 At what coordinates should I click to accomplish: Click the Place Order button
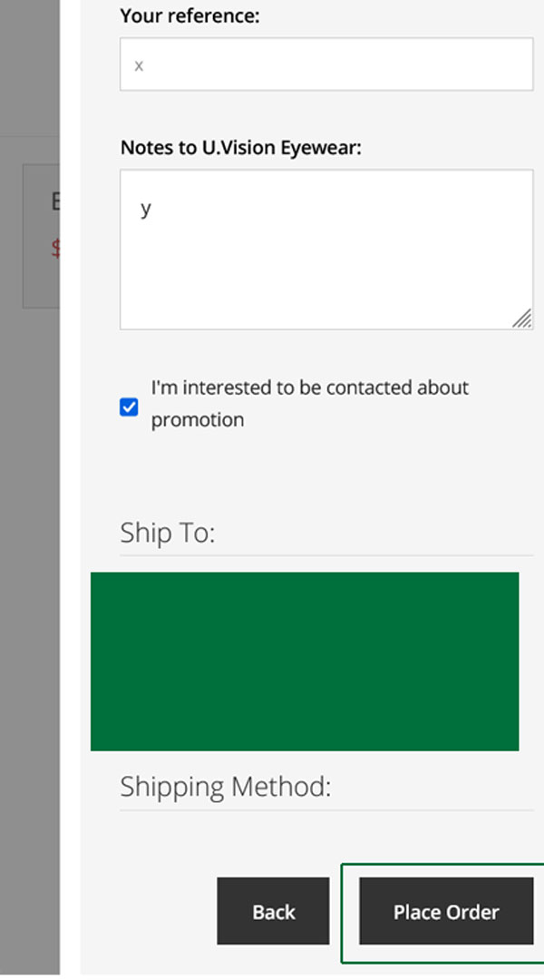coord(446,911)
